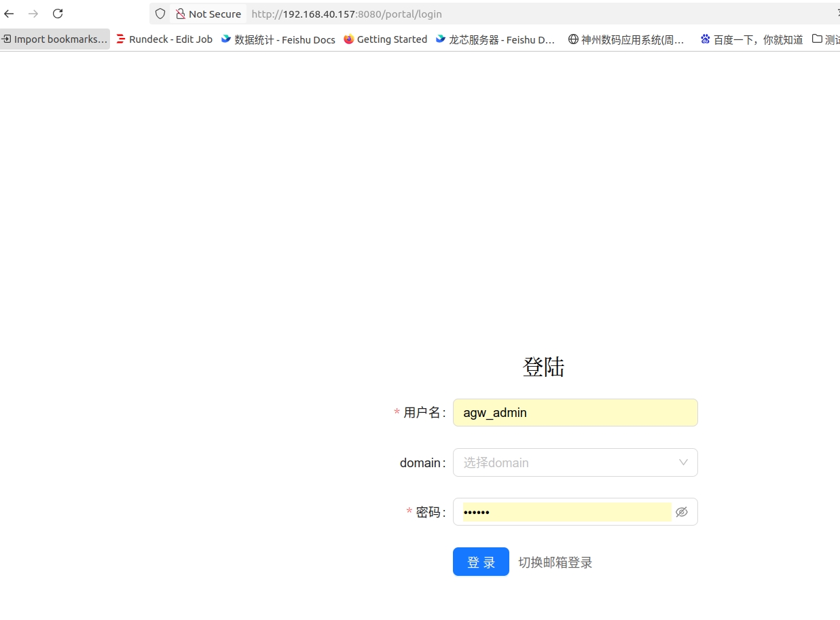Open the 数据统计 - Feishu Docs bookmark
840x620 pixels.
click(x=278, y=39)
